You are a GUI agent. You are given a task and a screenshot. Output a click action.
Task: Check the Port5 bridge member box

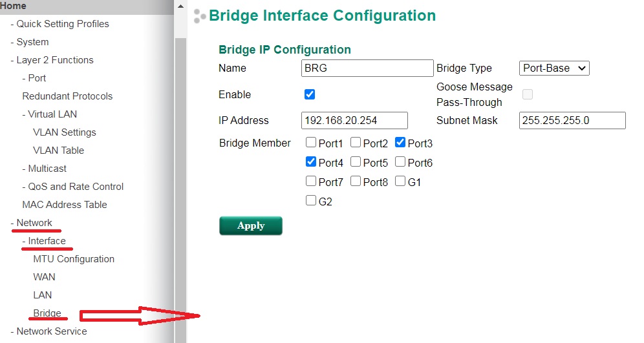click(x=356, y=161)
